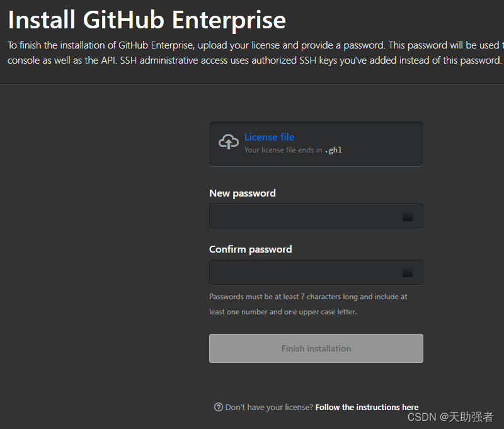The height and width of the screenshot is (429, 504).
Task: Click the password requirements hint text
Action: coord(315,304)
